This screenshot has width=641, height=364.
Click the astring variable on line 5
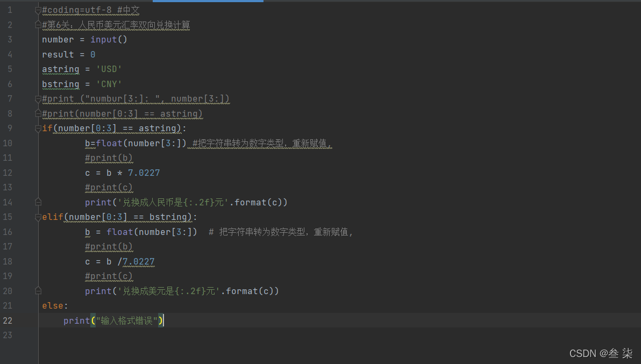[x=61, y=69]
